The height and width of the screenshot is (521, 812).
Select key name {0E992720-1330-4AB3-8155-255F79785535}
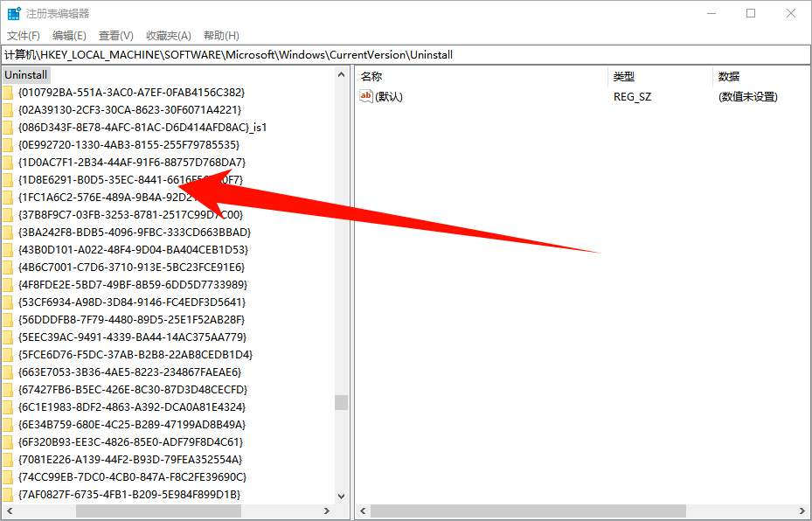pyautogui.click(x=129, y=145)
